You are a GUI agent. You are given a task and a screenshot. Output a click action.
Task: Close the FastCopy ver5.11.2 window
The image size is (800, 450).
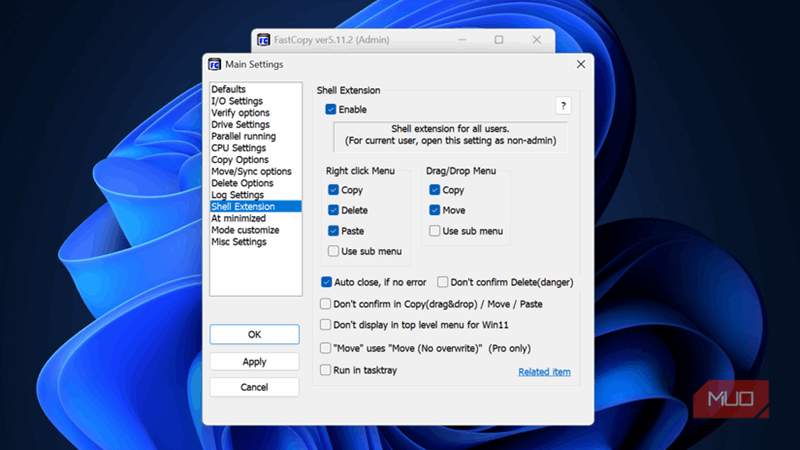537,40
